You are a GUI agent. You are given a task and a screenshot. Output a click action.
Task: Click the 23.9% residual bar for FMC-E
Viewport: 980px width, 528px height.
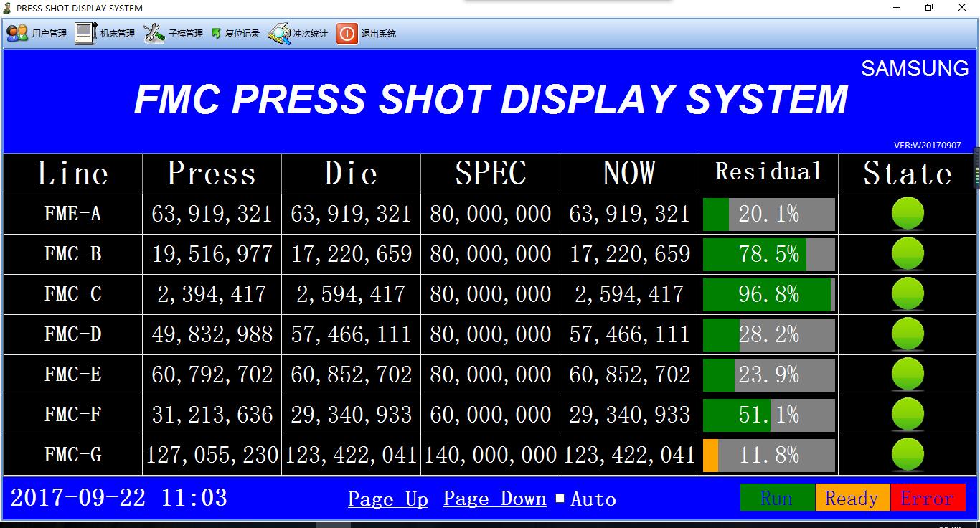pyautogui.click(x=768, y=374)
